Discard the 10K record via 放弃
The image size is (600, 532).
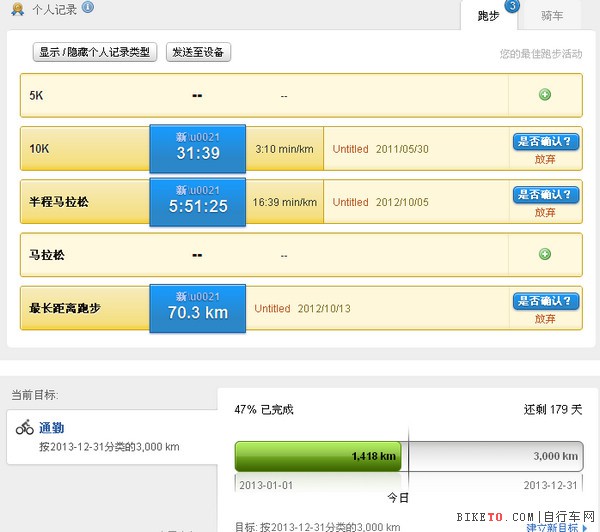click(545, 159)
